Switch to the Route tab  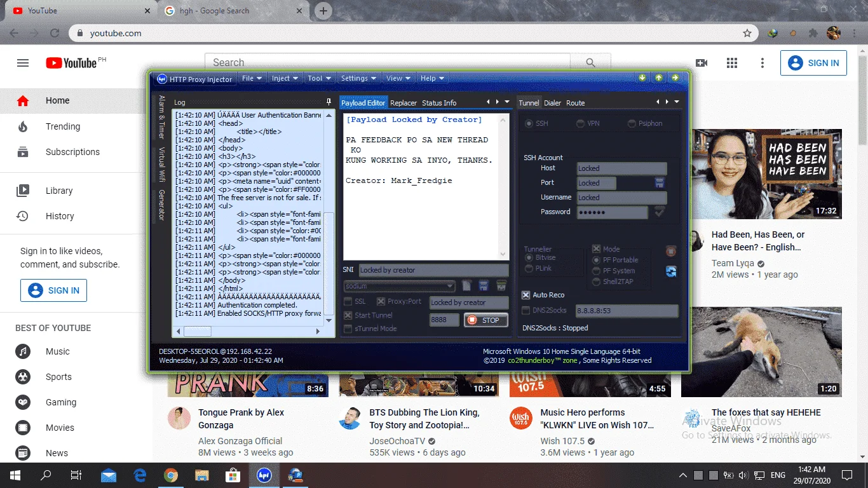pyautogui.click(x=576, y=103)
